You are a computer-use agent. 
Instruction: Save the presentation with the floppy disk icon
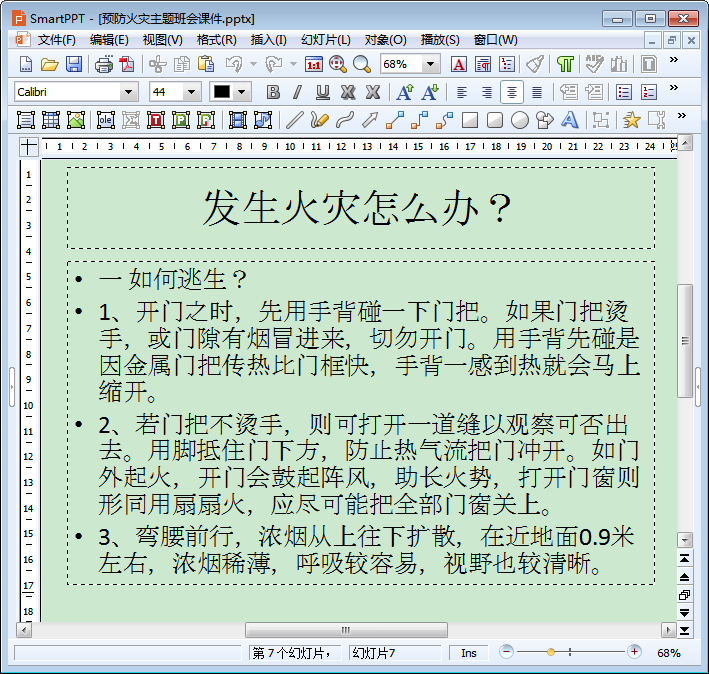point(74,64)
